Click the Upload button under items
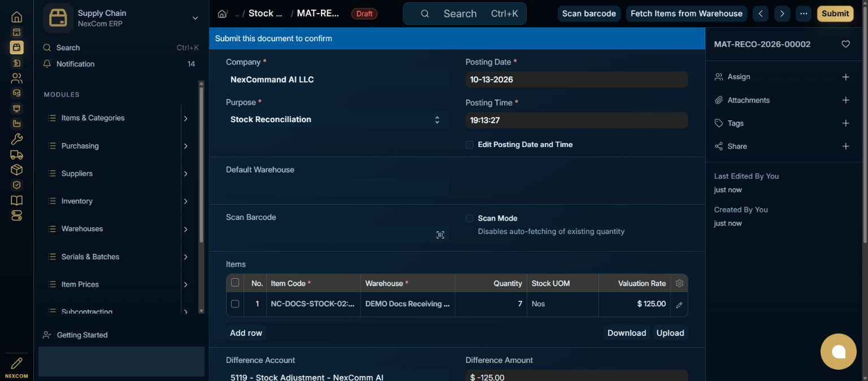 (670, 333)
